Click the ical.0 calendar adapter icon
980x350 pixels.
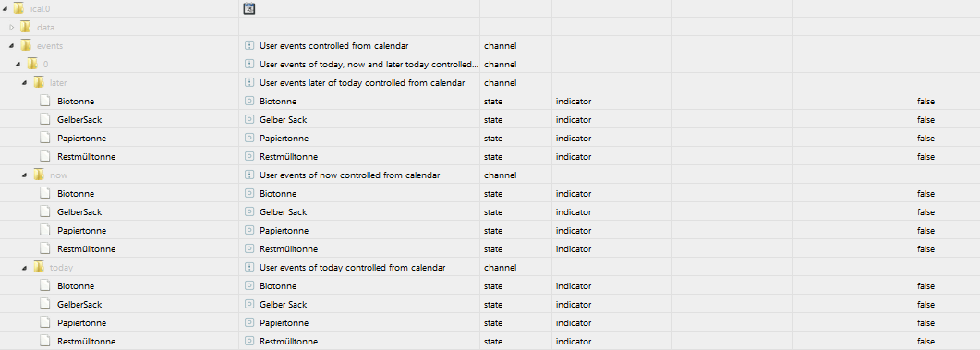pyautogui.click(x=249, y=8)
